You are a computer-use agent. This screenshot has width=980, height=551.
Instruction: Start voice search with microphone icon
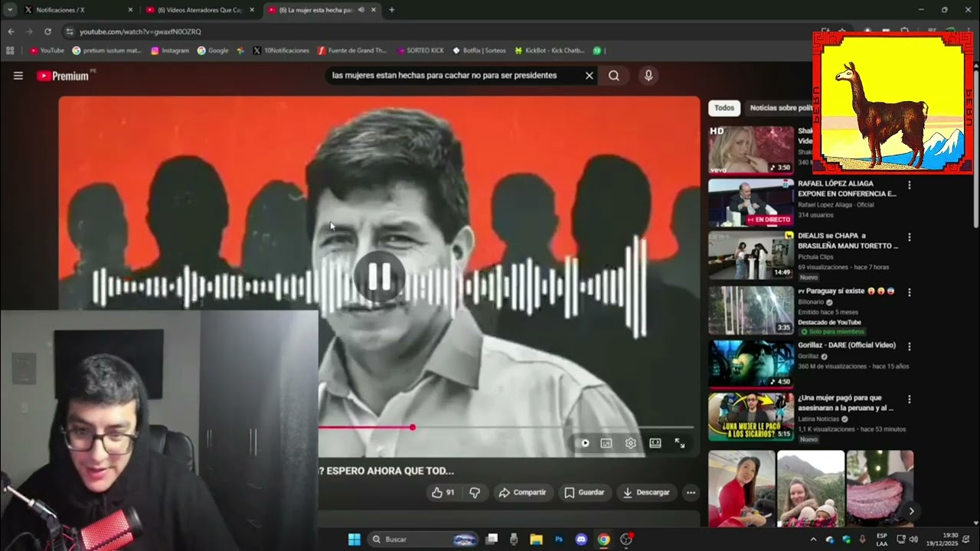[648, 76]
